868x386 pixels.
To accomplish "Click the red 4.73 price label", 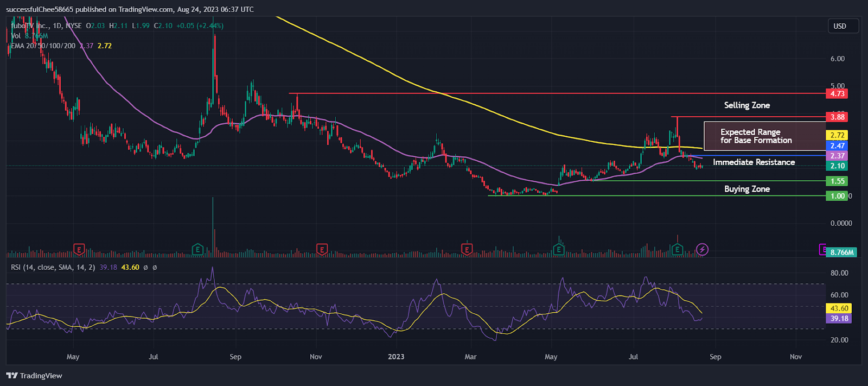I will pos(837,93).
